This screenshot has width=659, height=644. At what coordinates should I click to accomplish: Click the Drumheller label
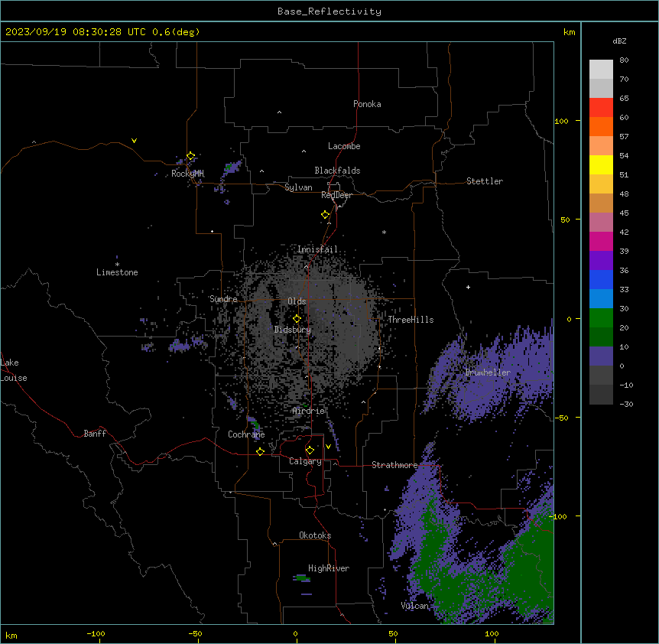(x=488, y=372)
